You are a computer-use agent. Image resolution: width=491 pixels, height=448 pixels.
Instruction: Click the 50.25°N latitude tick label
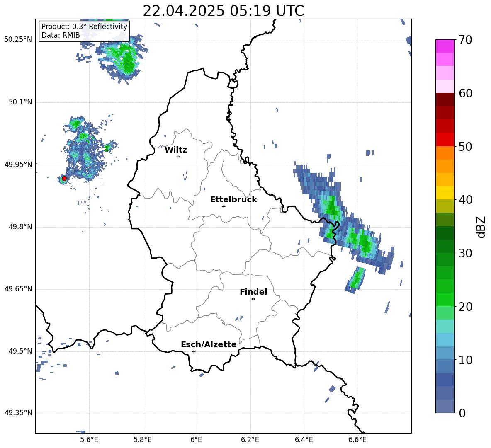click(x=18, y=40)
